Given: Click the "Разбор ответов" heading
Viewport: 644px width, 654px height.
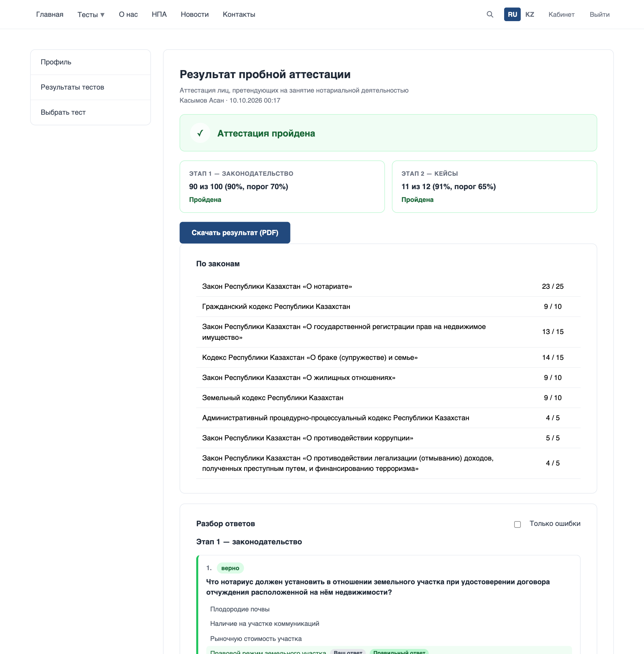Looking at the screenshot, I should (226, 524).
